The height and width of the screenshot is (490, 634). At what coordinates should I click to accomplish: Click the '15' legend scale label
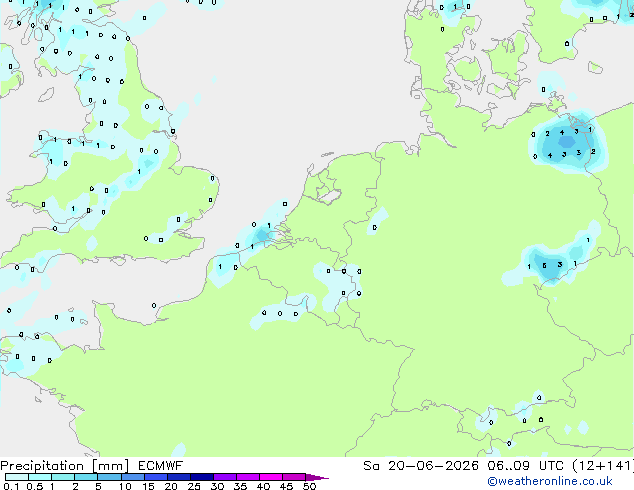[148, 486]
